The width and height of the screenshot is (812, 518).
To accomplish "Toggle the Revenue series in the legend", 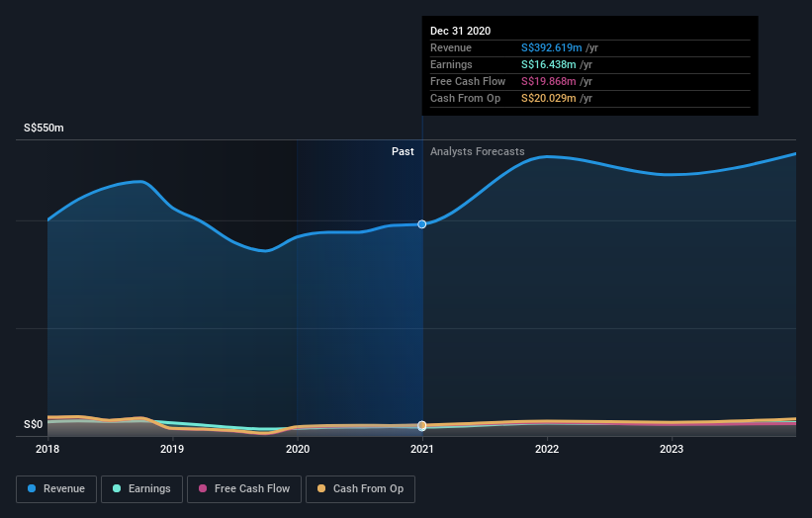I will coord(56,489).
